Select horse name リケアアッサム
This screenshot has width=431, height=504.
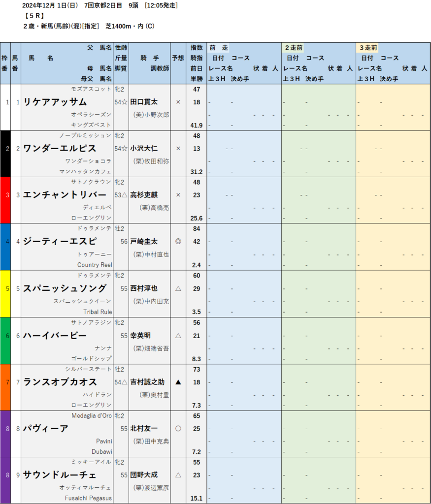pyautogui.click(x=55, y=102)
